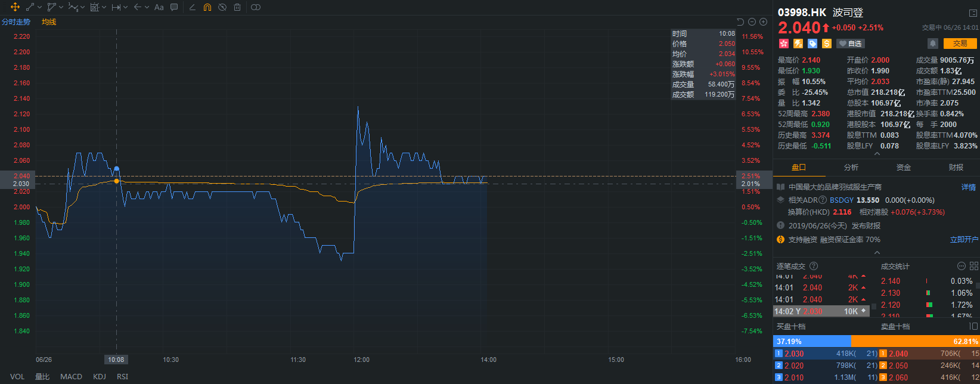Image resolution: width=980 pixels, height=384 pixels.
Task: Select the 分时走势 chart label
Action: [16, 22]
